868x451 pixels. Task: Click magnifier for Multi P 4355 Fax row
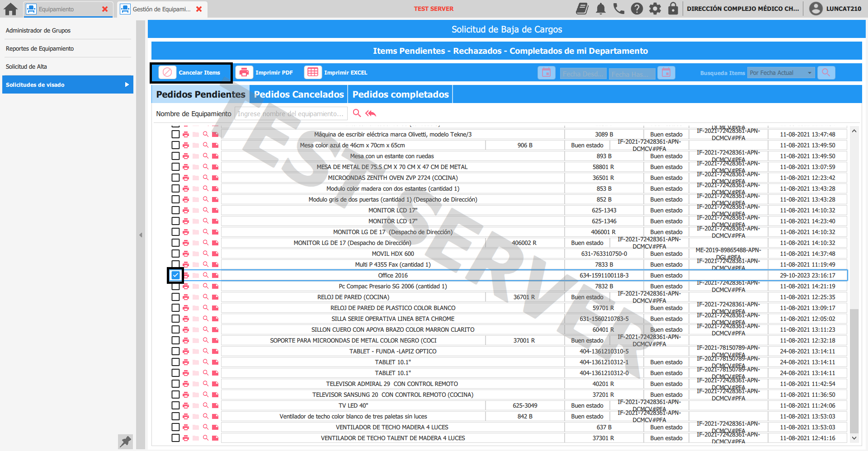206,264
